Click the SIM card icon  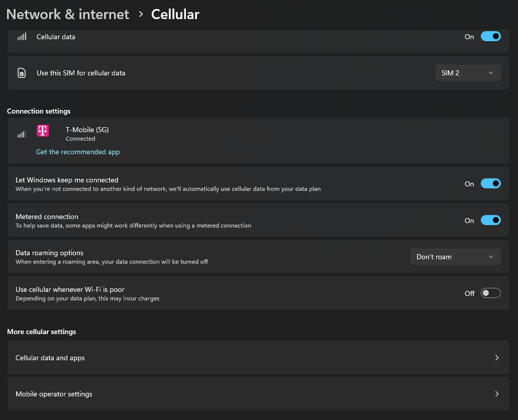22,73
